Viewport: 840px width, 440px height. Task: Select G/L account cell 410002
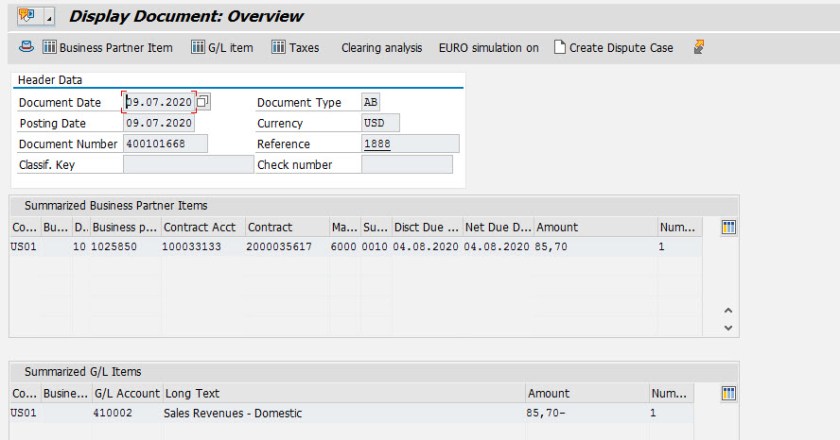[127, 413]
